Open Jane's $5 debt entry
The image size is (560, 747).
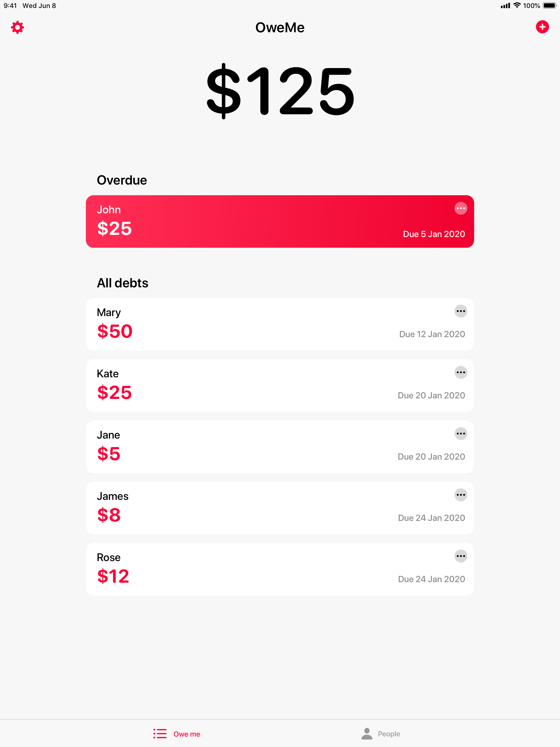pyautogui.click(x=280, y=447)
